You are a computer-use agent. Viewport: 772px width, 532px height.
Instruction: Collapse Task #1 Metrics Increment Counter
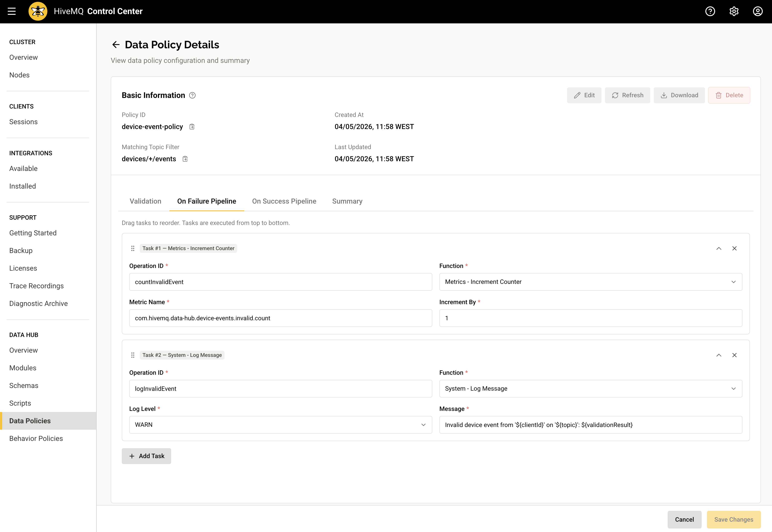click(719, 248)
